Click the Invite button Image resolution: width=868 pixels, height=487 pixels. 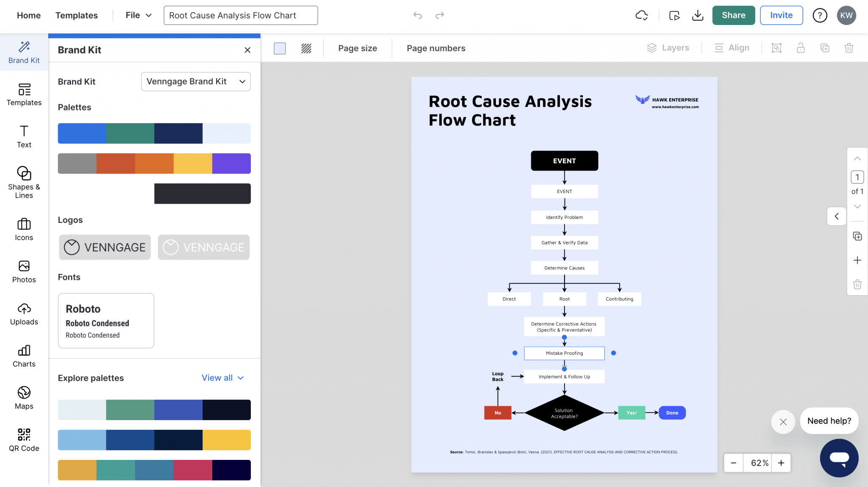pos(781,15)
